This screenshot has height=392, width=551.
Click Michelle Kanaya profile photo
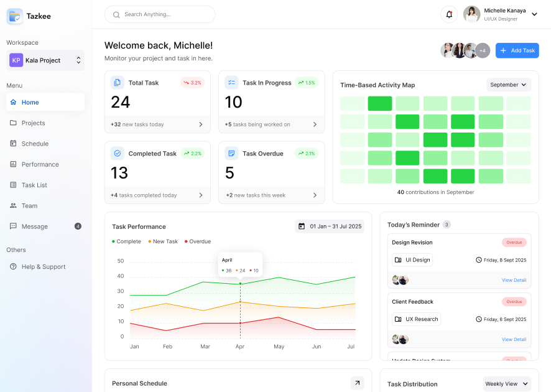(x=471, y=14)
